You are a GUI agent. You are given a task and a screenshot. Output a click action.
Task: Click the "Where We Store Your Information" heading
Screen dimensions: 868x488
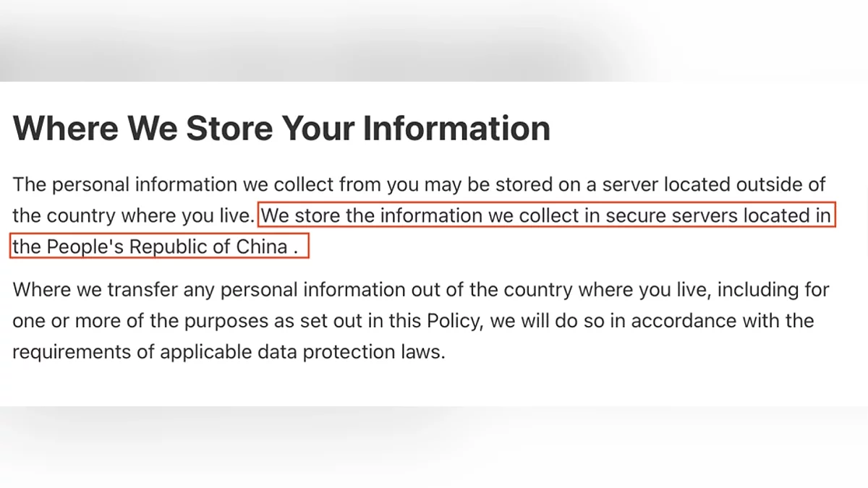pyautogui.click(x=281, y=128)
